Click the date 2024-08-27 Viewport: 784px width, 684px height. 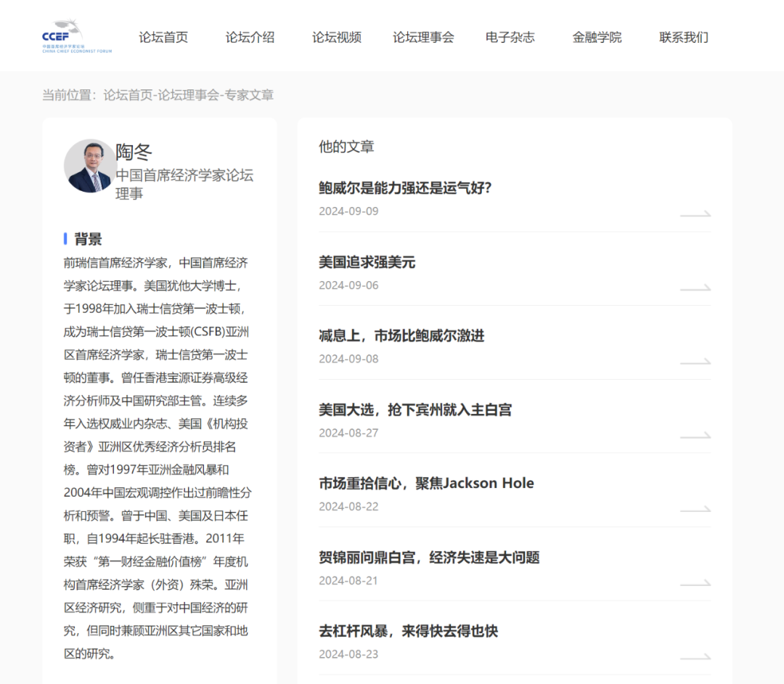(x=348, y=433)
